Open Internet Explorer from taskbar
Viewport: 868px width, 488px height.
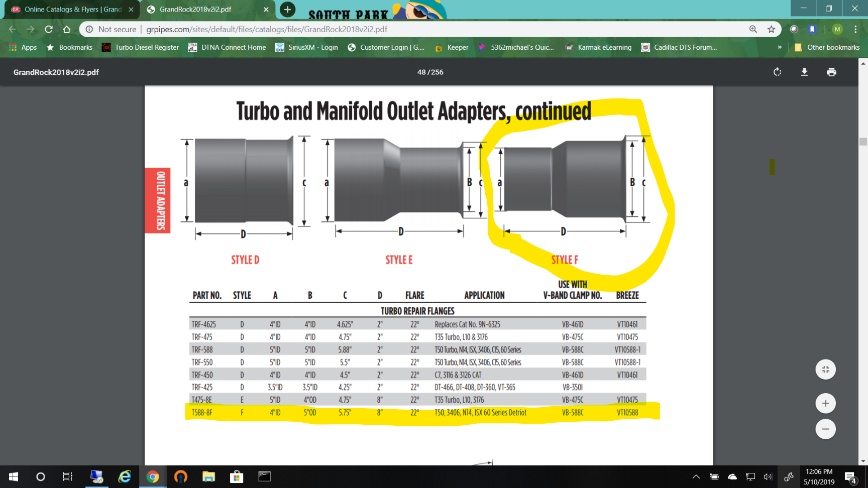coord(125,476)
